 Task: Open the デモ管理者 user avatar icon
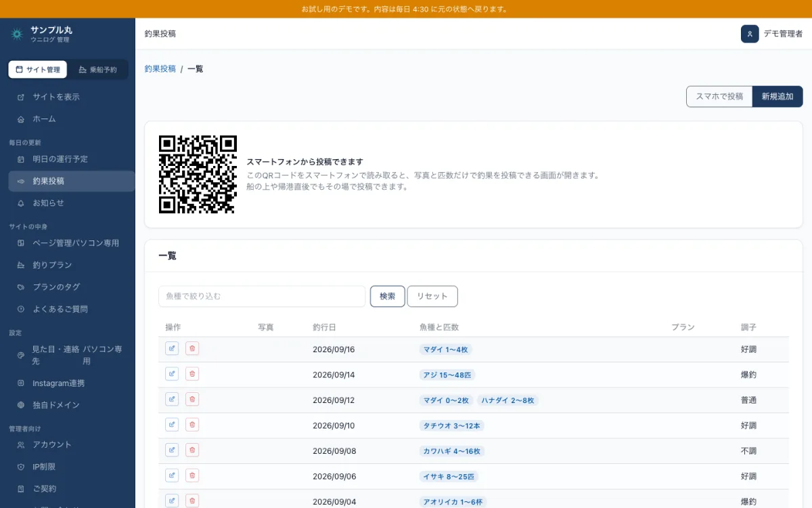(750, 34)
